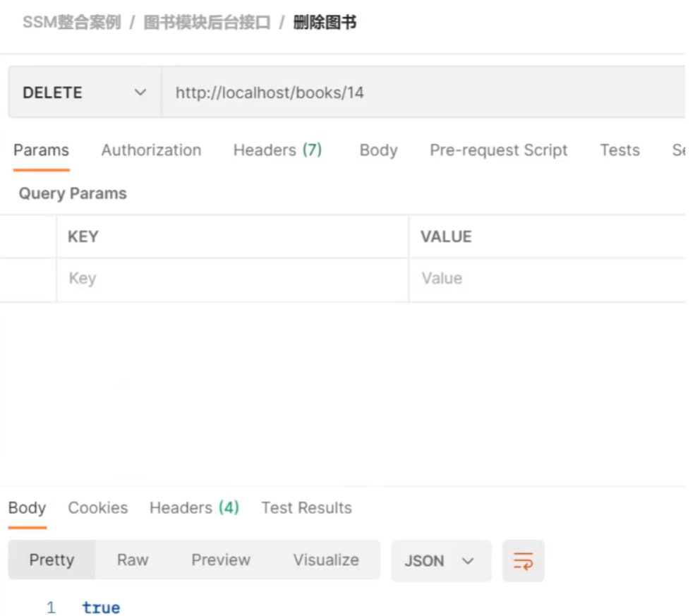
Task: Open the Pre-request Script tab
Action: [x=497, y=150]
